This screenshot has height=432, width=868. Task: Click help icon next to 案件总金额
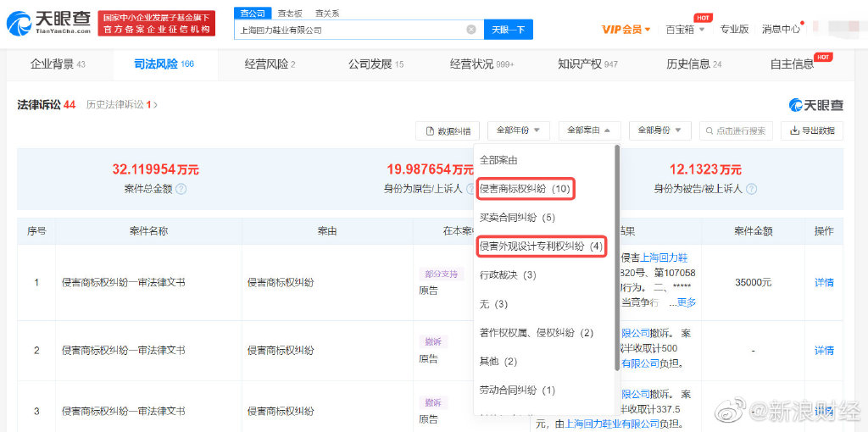[x=181, y=189]
